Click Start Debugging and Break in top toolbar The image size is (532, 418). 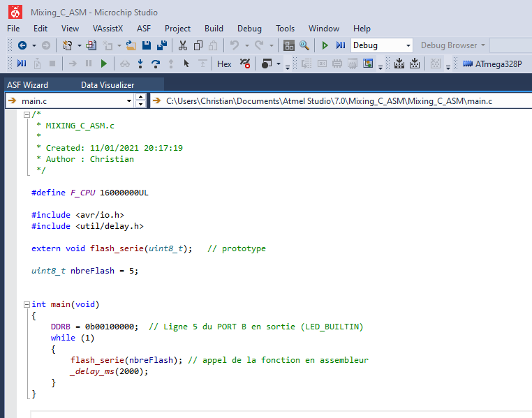pos(340,45)
